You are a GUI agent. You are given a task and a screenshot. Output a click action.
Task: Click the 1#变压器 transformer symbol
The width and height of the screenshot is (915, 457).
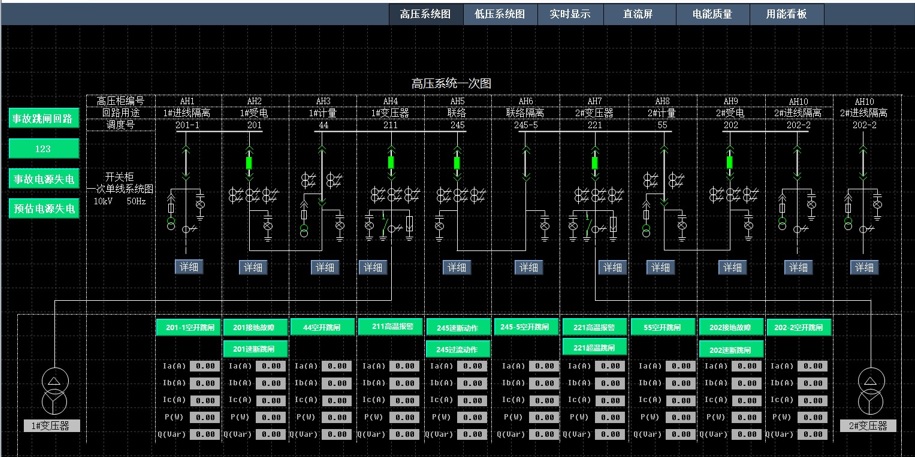pyautogui.click(x=54, y=391)
